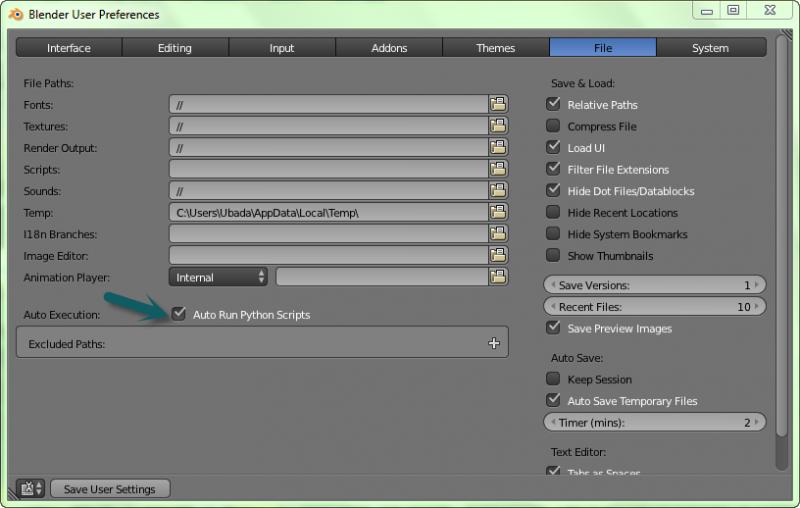Screen dimensions: 800x508
Task: Toggle Relative Paths checkbox
Action: tap(553, 104)
